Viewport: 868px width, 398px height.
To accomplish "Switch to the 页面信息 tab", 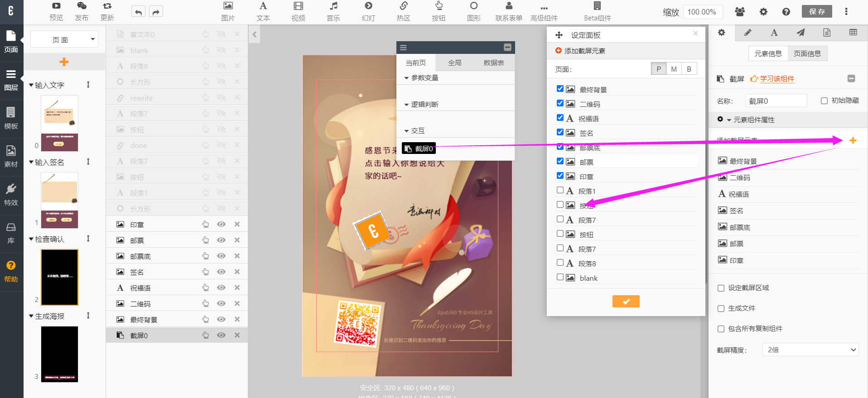I will [x=807, y=54].
